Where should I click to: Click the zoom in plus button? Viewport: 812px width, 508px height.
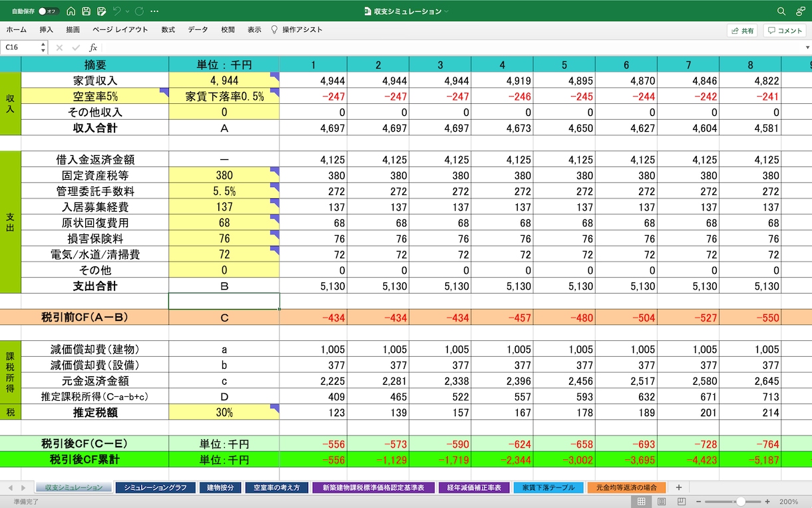[x=767, y=501]
